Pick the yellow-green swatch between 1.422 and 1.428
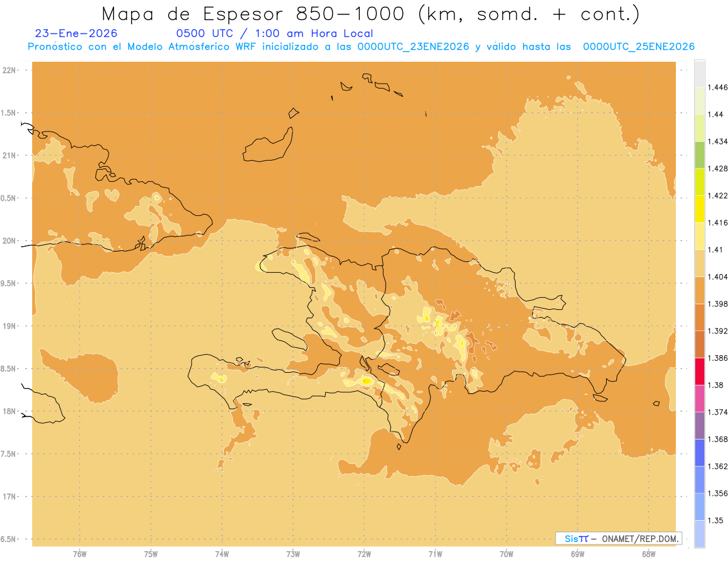The width and height of the screenshot is (728, 562). pos(699,182)
